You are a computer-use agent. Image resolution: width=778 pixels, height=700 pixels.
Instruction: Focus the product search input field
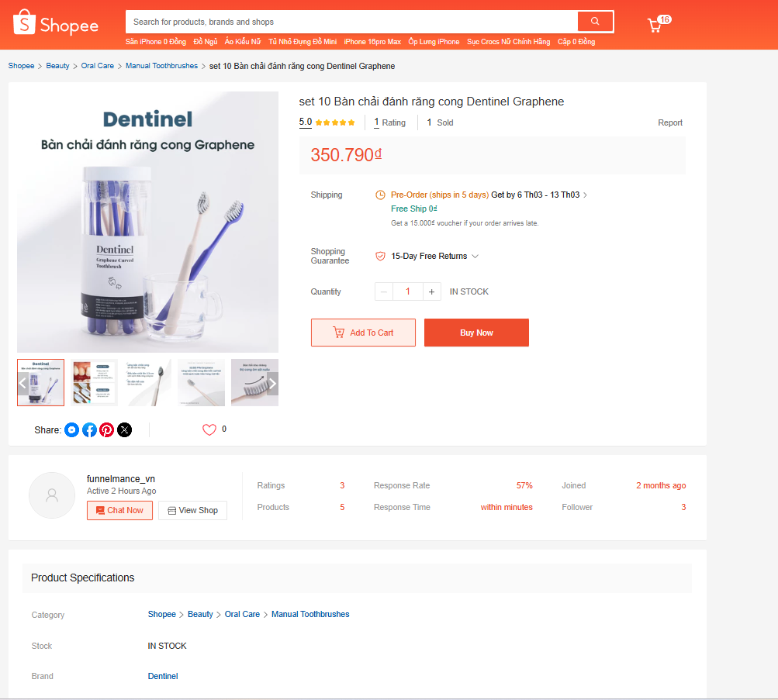(x=353, y=22)
